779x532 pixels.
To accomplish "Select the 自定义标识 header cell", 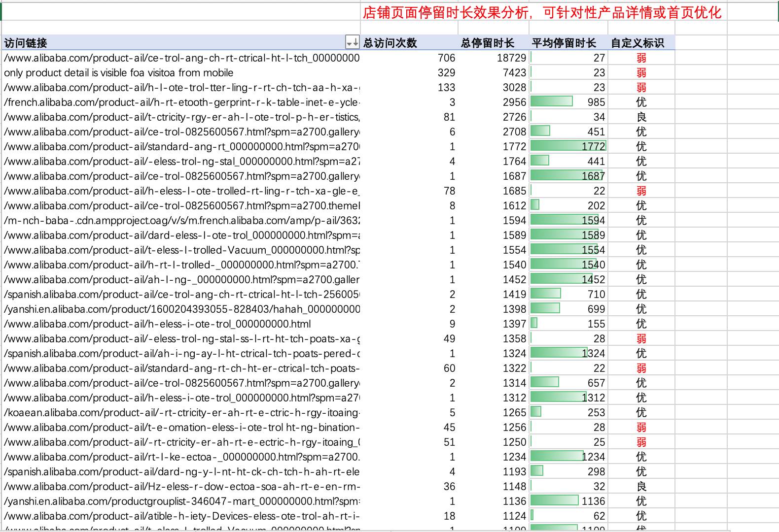I will pos(641,43).
